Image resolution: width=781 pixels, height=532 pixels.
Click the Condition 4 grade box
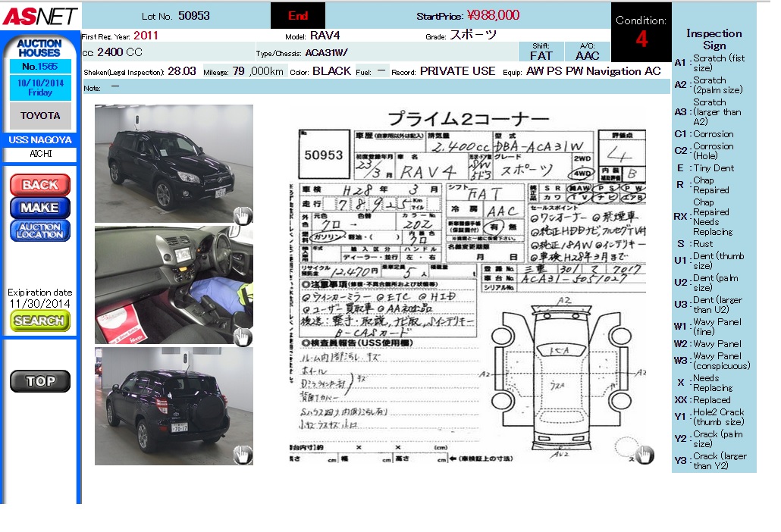(x=641, y=33)
